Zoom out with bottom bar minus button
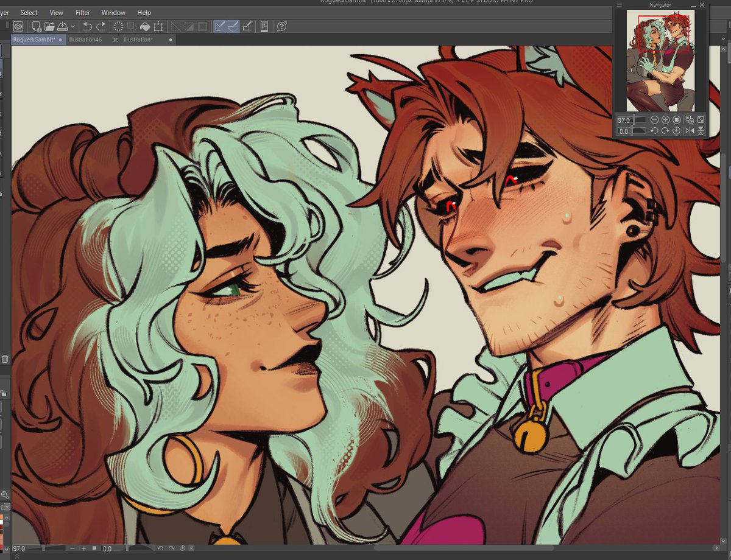The width and height of the screenshot is (731, 560). click(72, 548)
